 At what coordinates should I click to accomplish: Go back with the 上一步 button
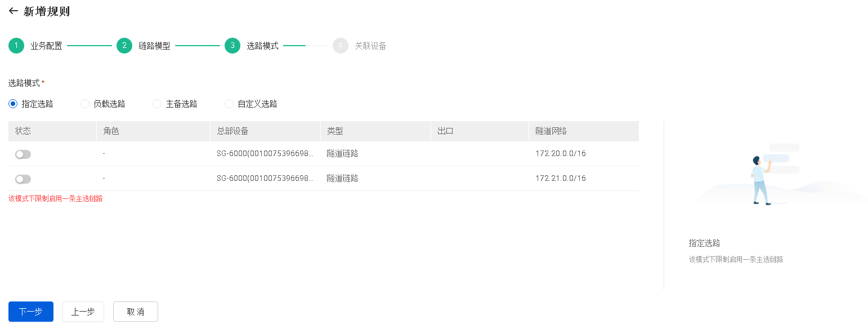pos(83,312)
